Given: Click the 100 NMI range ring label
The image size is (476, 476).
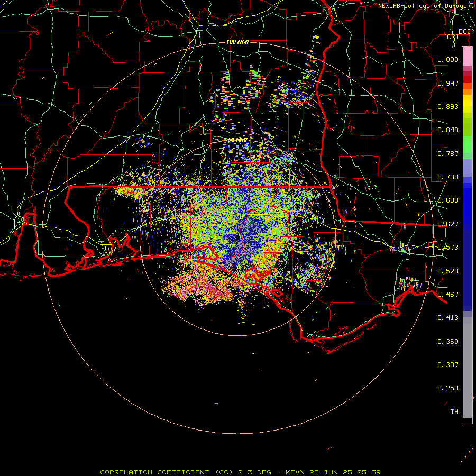Looking at the screenshot, I should [x=237, y=42].
